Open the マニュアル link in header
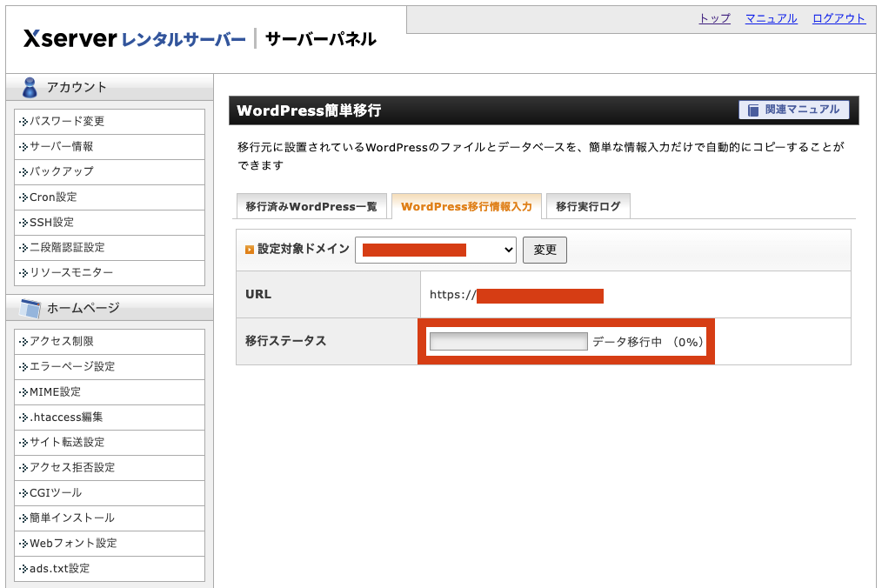The height and width of the screenshot is (588, 882). (x=772, y=18)
